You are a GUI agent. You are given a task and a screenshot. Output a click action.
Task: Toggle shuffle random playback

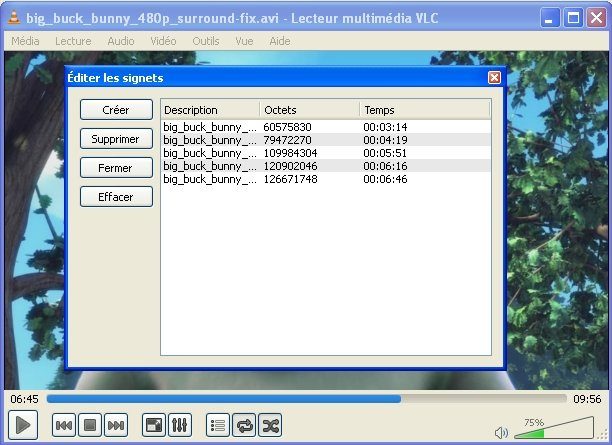[270, 425]
